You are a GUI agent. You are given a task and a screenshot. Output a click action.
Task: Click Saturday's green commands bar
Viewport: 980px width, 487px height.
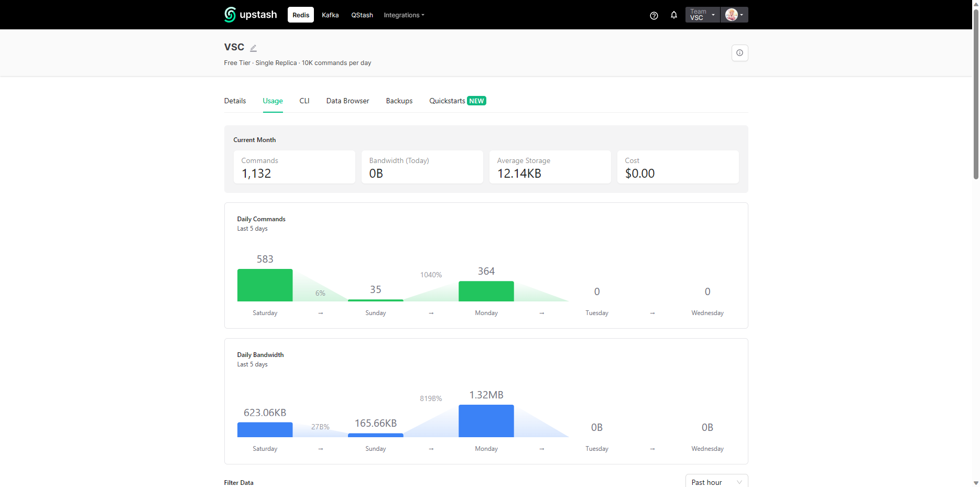coord(265,285)
